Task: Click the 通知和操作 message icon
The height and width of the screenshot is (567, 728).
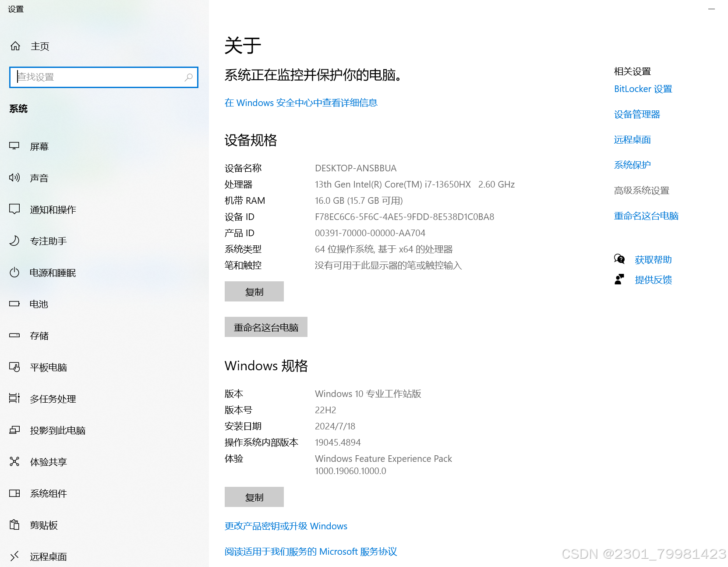Action: (x=14, y=209)
